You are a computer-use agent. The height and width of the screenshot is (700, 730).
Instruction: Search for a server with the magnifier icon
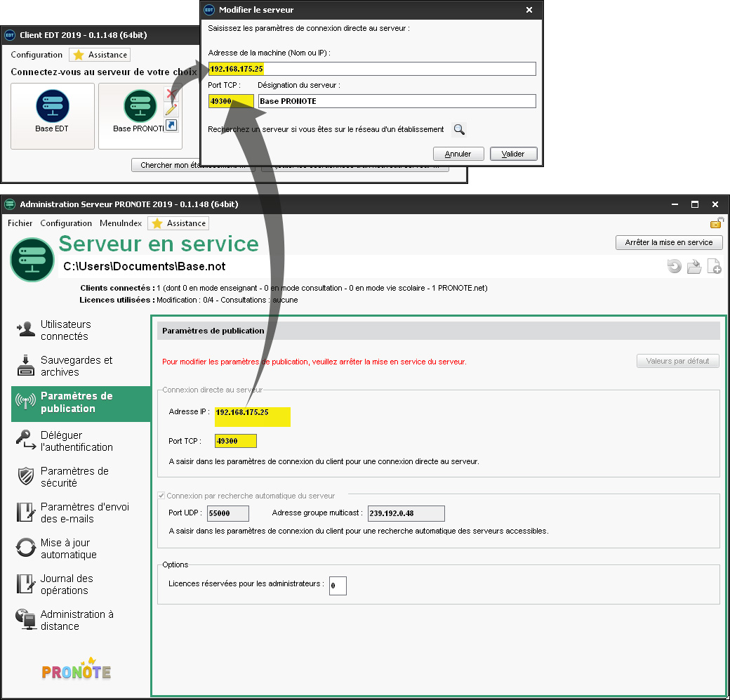pyautogui.click(x=459, y=129)
